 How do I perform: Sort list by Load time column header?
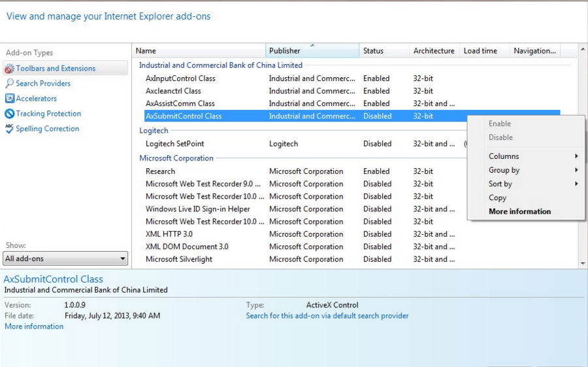click(485, 51)
